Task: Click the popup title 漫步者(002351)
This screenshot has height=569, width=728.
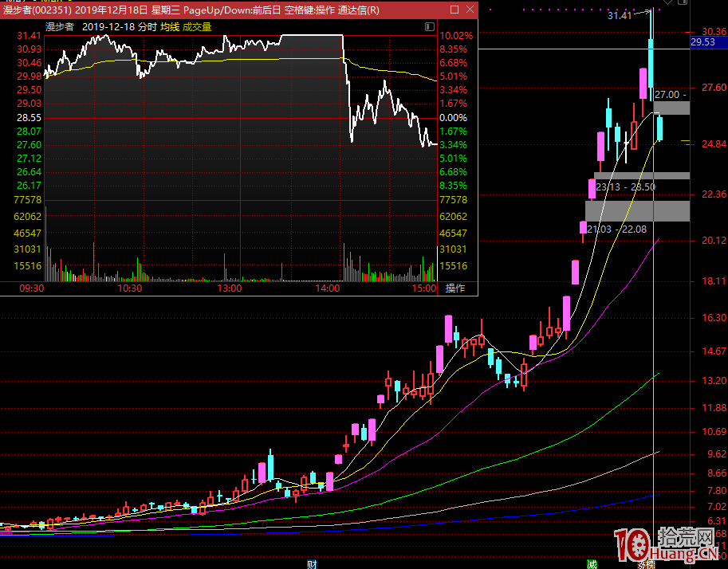Action: tap(37, 10)
